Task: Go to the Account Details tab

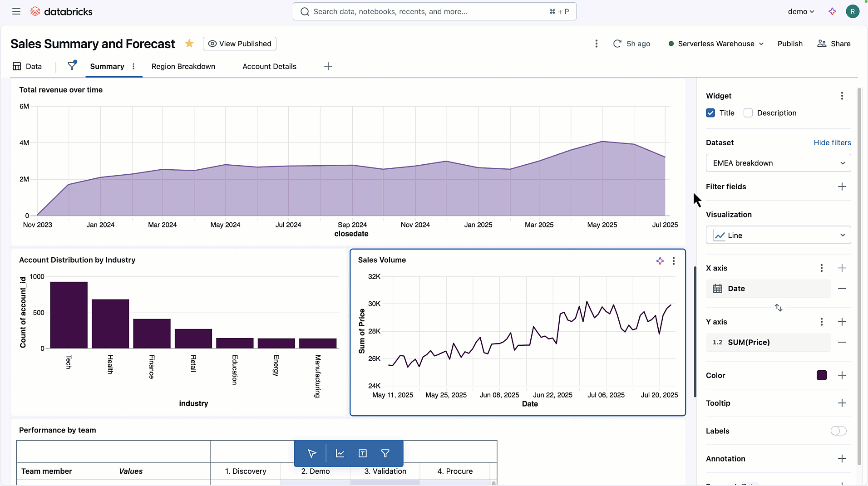Action: coord(269,66)
